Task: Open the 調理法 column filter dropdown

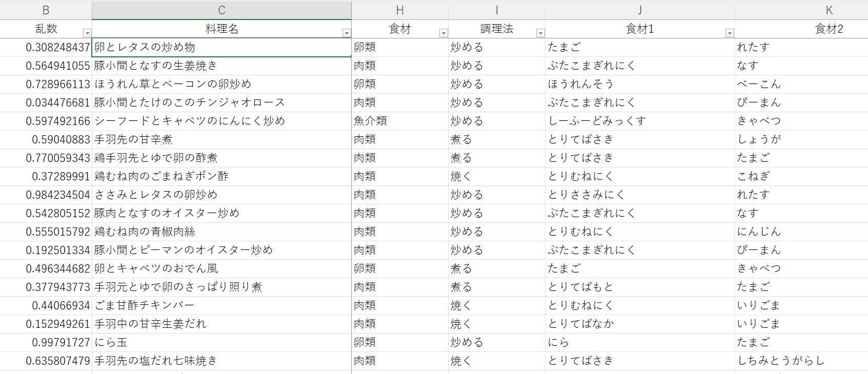Action: [540, 33]
